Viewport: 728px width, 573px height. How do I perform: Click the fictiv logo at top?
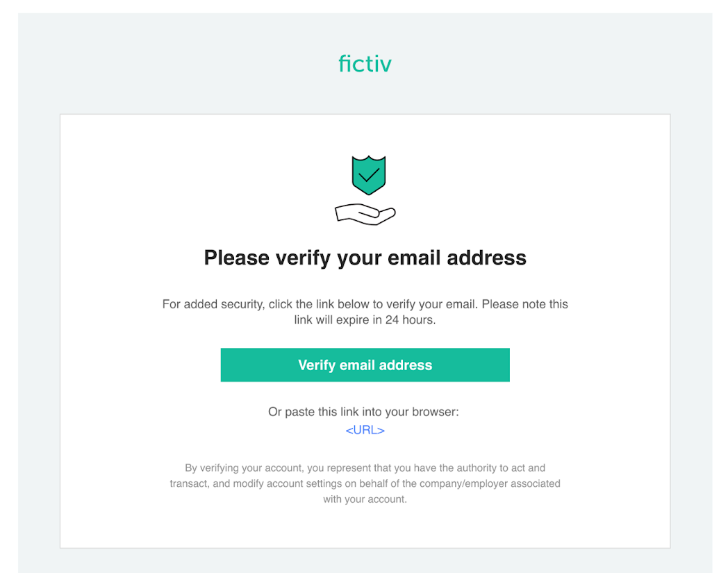(365, 64)
